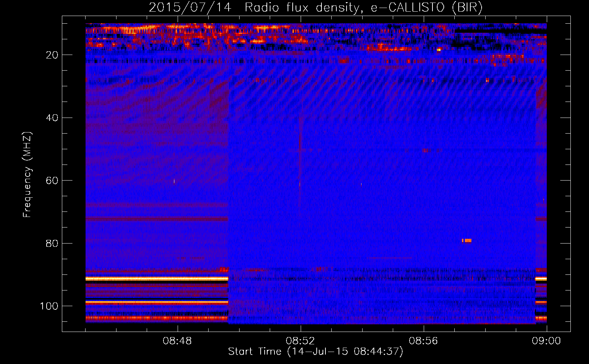Click the '80' frequency tick label
The height and width of the screenshot is (364, 589).
click(52, 243)
